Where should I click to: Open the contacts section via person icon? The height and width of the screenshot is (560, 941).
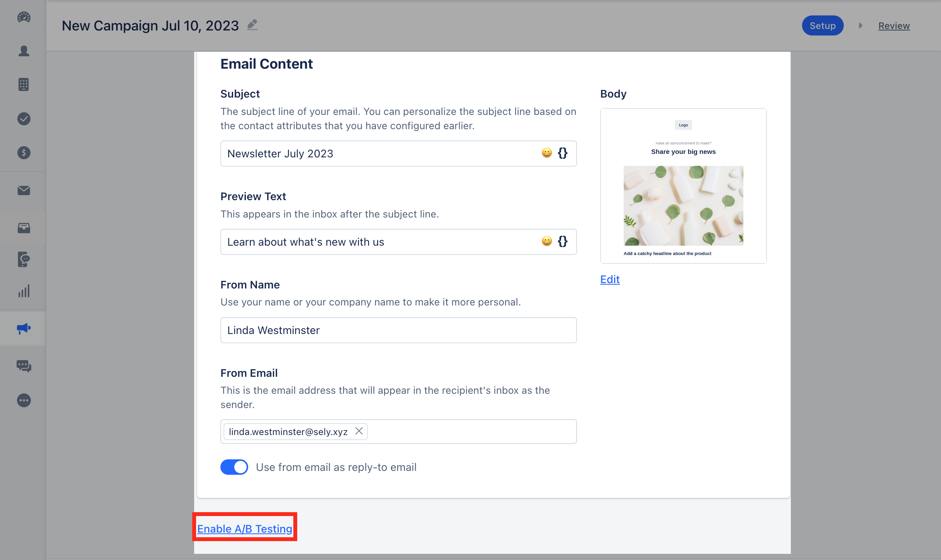pos(23,51)
